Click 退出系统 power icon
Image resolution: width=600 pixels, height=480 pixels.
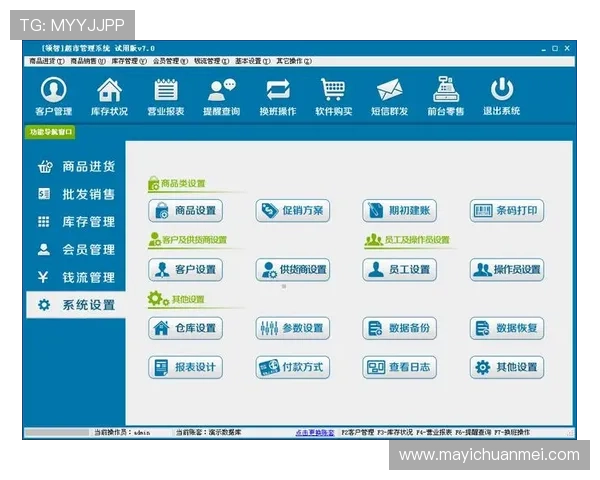coord(501,96)
